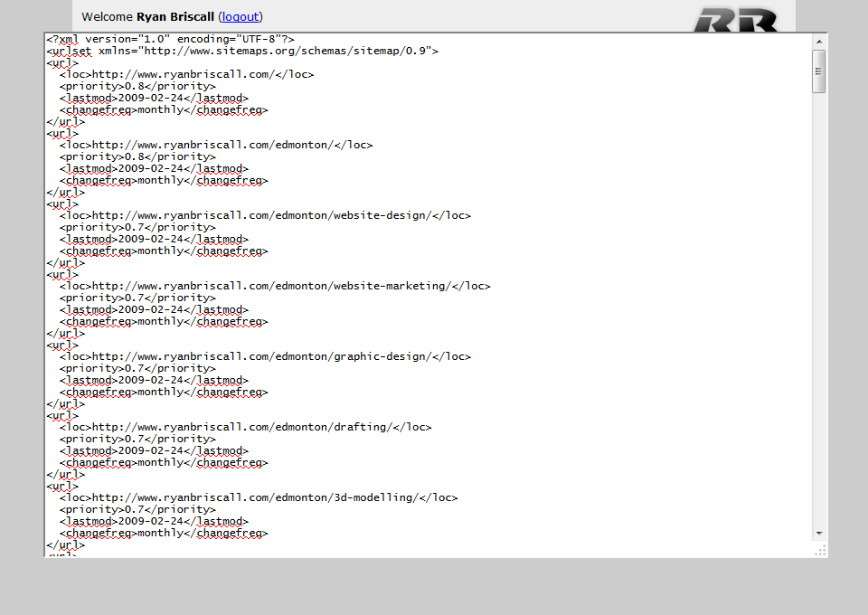
Task: Click the textarea scrollbar up arrow
Action: 819,42
